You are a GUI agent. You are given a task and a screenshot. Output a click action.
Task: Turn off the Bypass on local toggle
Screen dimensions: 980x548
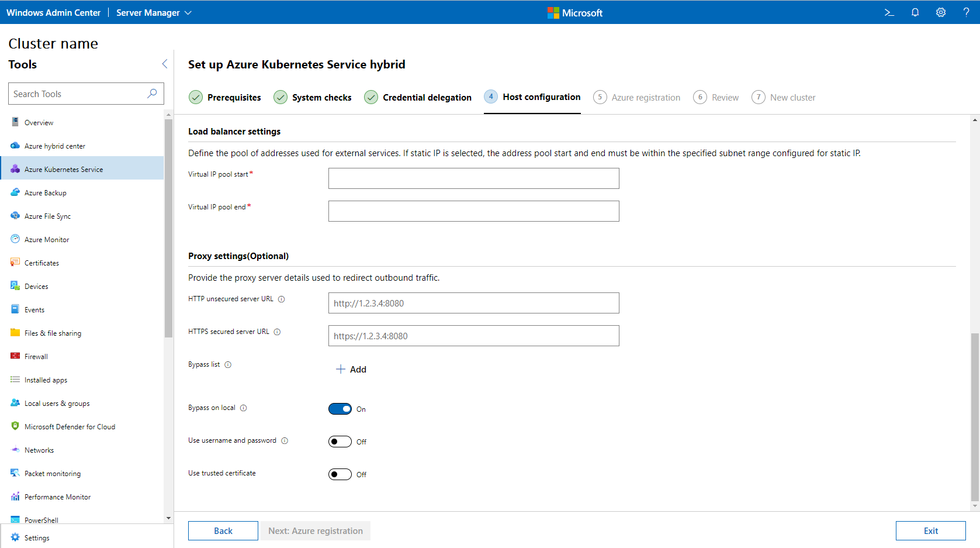(x=340, y=409)
